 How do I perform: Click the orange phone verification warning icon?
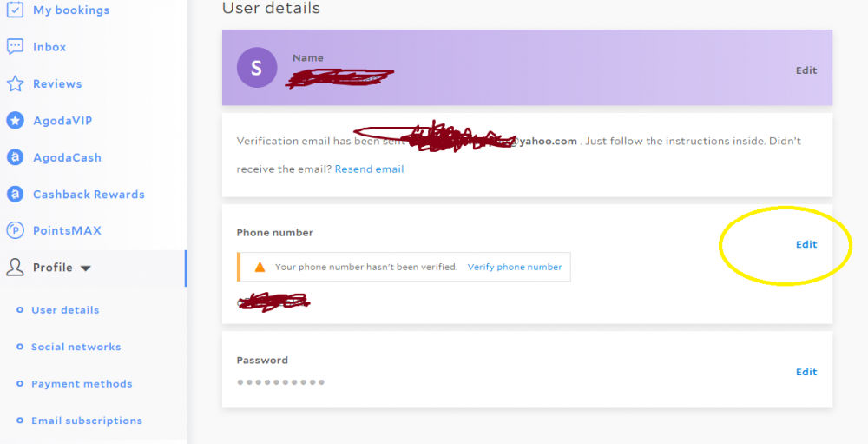[x=259, y=267]
